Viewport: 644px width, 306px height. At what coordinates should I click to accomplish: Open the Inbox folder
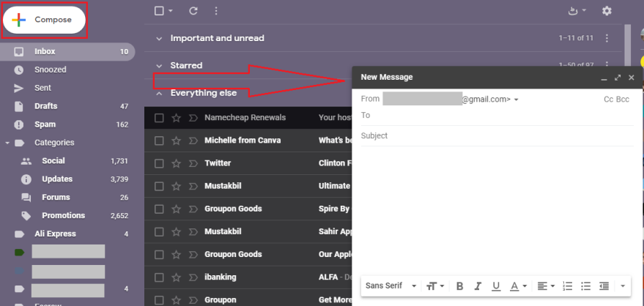(x=67, y=52)
